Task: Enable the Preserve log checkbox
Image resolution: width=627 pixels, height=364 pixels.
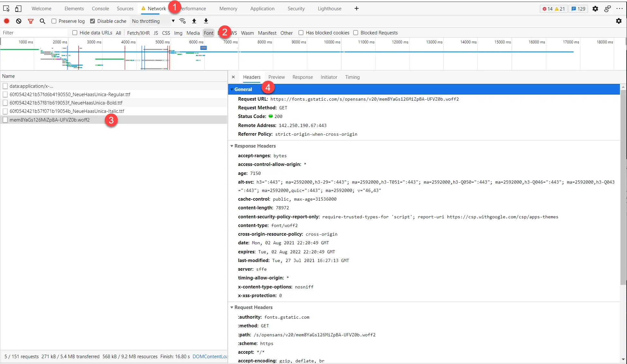Action: (54, 21)
